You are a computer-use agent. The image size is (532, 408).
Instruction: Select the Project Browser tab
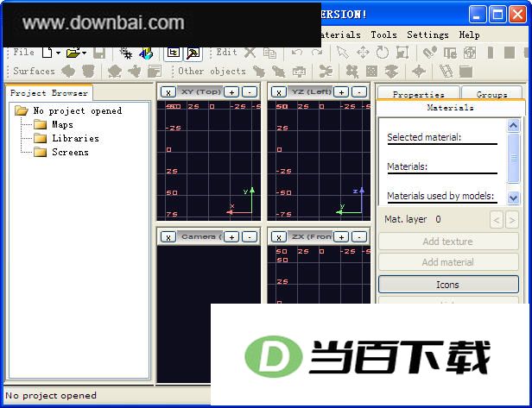tap(49, 93)
